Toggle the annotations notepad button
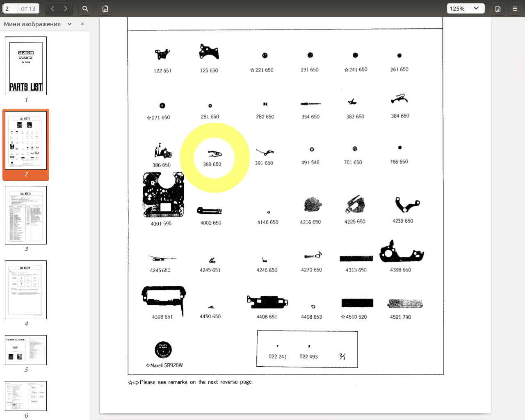 (105, 8)
